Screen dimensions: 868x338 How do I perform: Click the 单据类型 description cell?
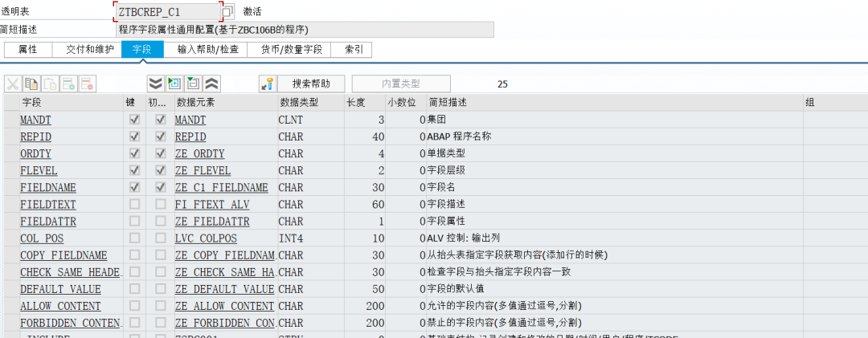[x=615, y=154]
